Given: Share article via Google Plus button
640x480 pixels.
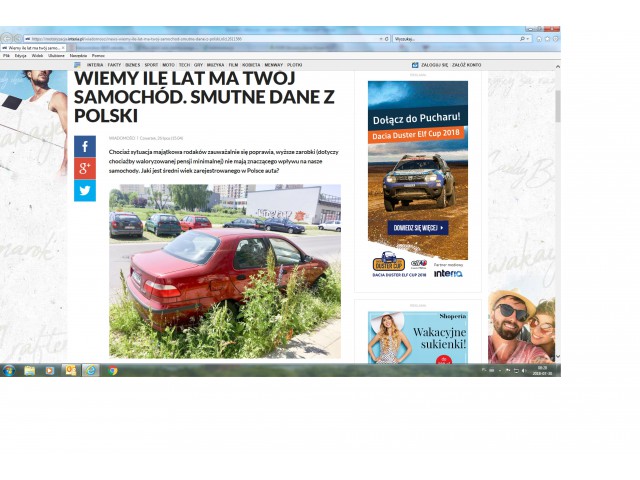Looking at the screenshot, I should [x=85, y=168].
